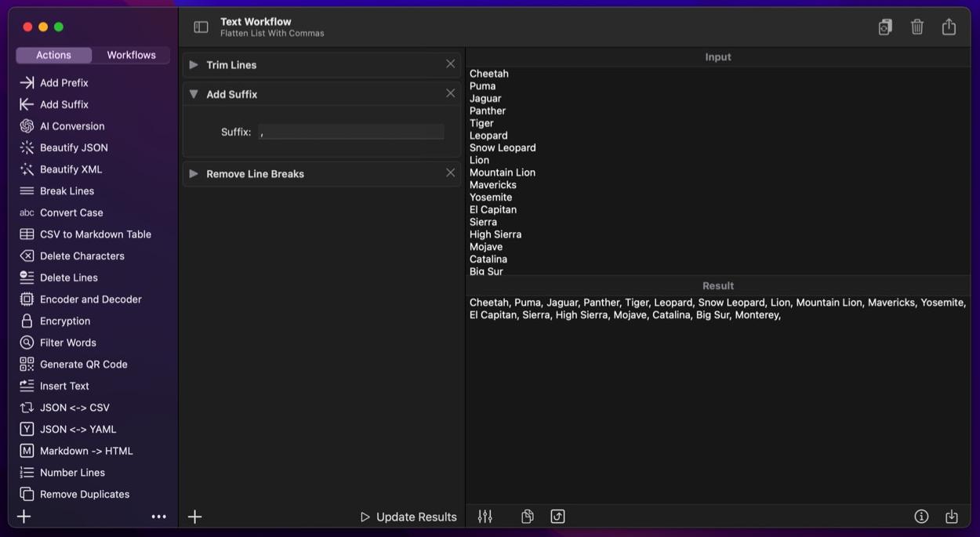Open the sliders settings icon below Result
This screenshot has width=980, height=537.
(485, 517)
